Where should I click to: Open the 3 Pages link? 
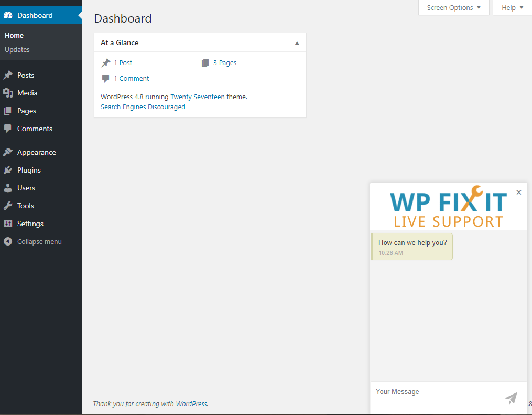pyautogui.click(x=225, y=63)
